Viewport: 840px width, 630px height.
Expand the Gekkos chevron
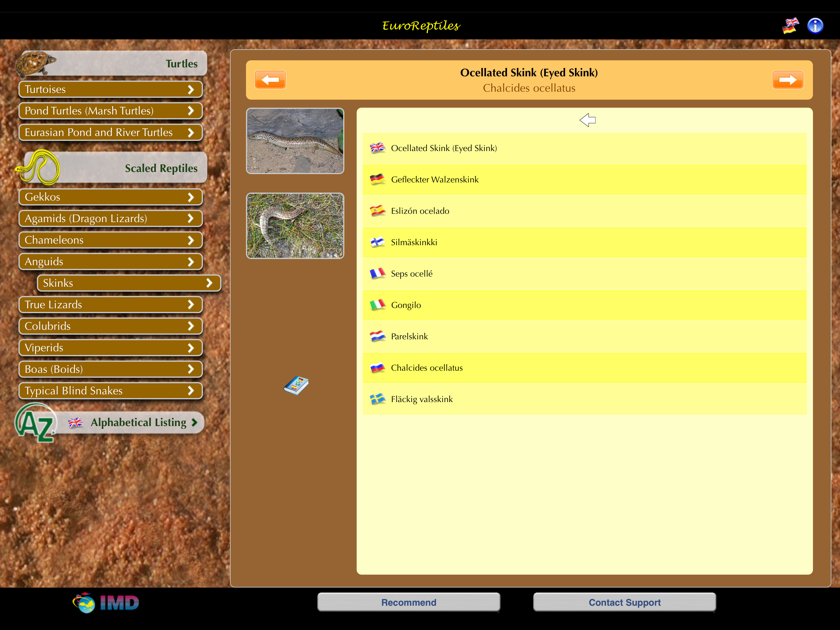click(x=191, y=197)
